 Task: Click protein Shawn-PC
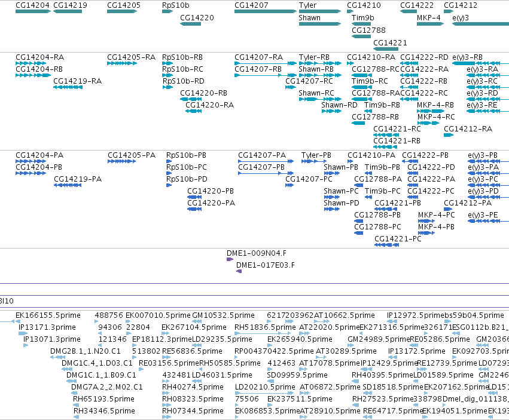[341, 191]
